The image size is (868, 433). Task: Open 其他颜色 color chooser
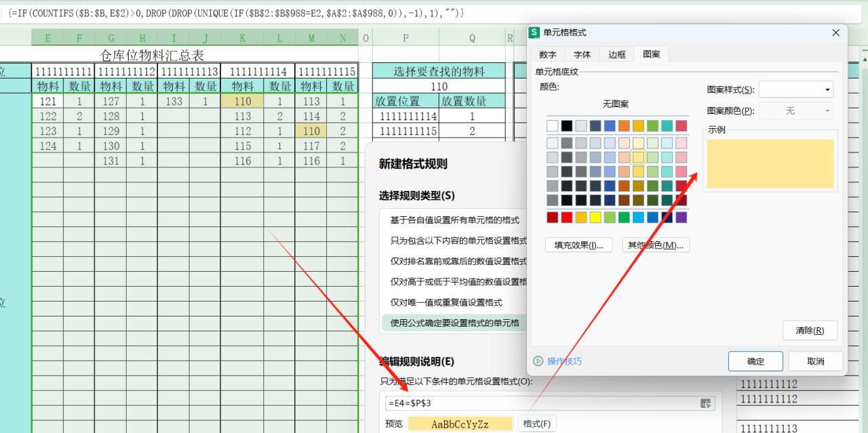tap(656, 245)
